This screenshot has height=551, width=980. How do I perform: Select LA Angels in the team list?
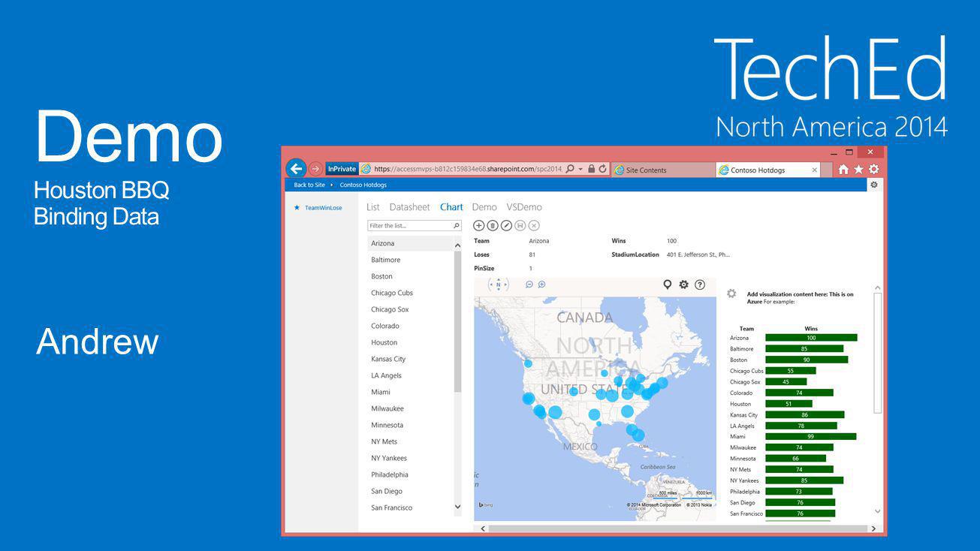coord(410,375)
